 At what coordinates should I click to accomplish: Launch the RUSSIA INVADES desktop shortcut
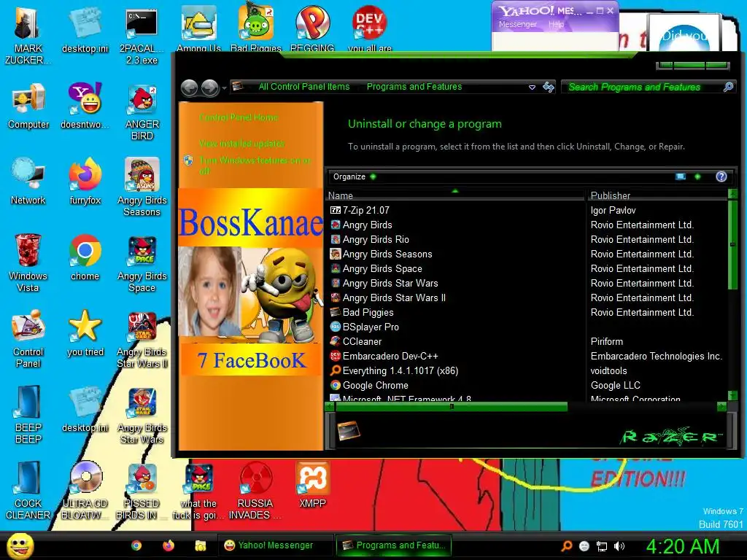pos(255,491)
